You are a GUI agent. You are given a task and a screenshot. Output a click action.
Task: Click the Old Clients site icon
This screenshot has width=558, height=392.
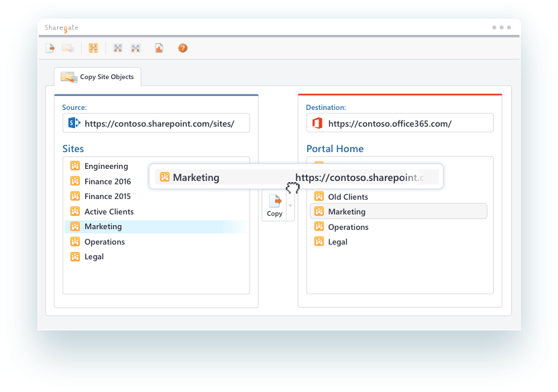tap(319, 196)
